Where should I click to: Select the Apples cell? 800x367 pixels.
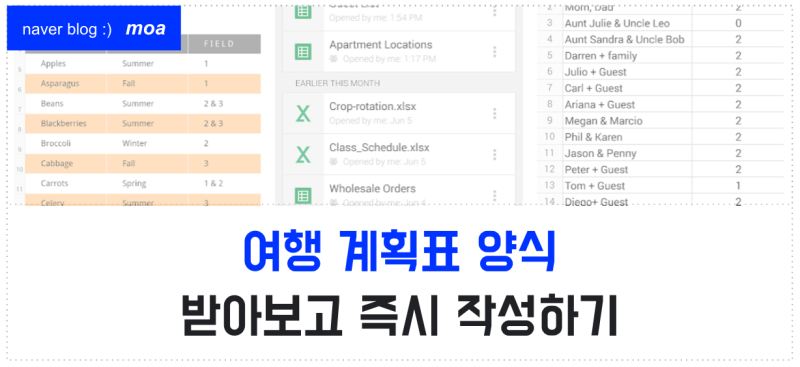66,64
